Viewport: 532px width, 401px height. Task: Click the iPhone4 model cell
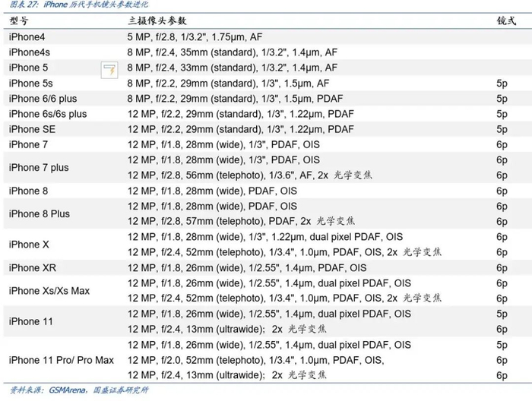pos(27,37)
